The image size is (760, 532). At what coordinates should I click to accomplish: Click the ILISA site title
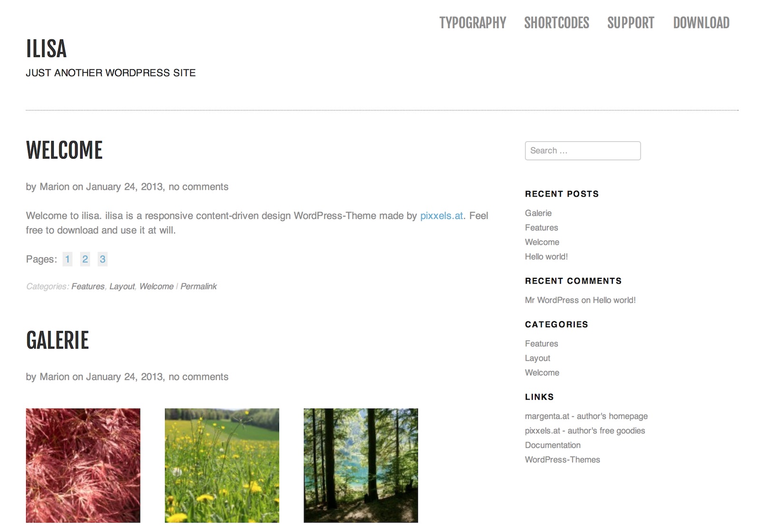tap(46, 48)
